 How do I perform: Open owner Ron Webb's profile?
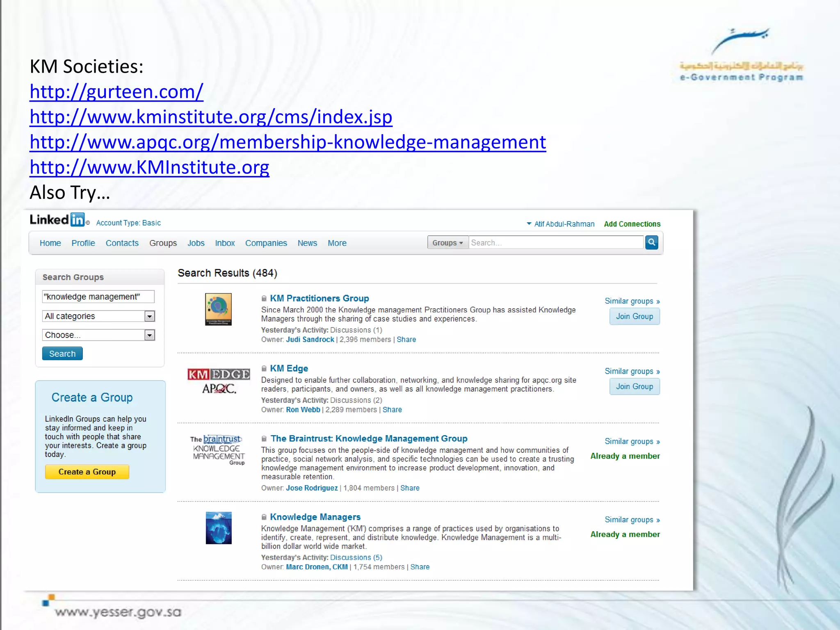click(303, 410)
